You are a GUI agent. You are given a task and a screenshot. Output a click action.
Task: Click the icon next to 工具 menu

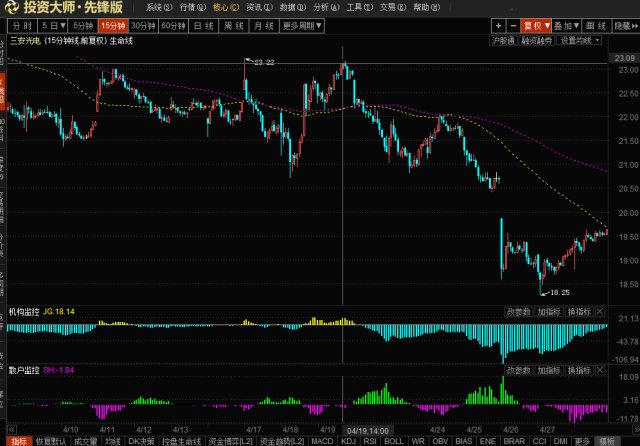tap(368, 7)
